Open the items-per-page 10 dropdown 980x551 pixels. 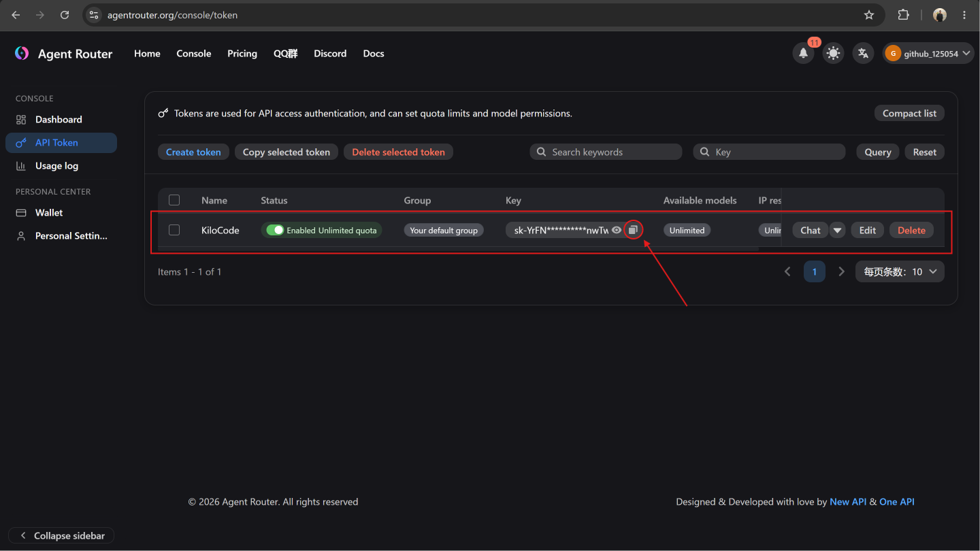click(x=900, y=271)
